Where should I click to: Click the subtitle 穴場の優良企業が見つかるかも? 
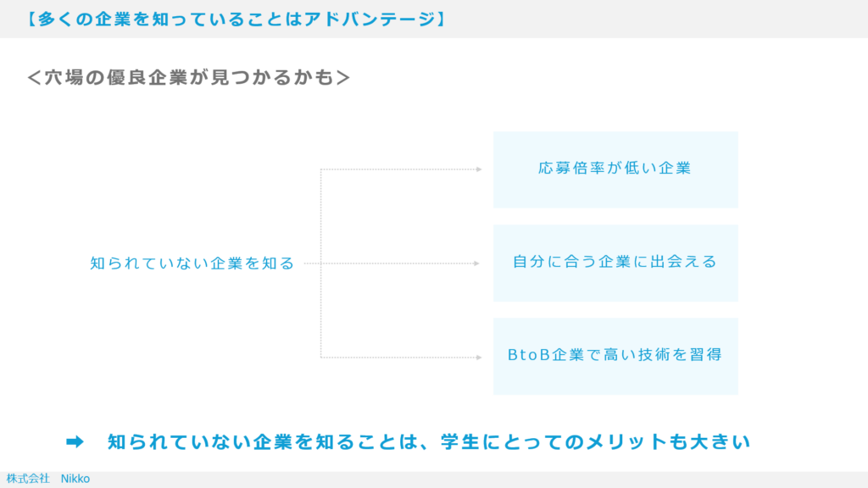point(188,78)
